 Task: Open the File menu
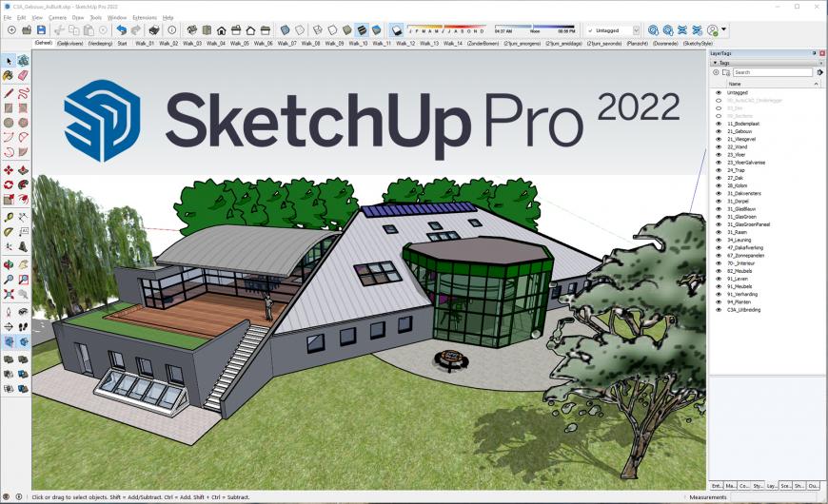pyautogui.click(x=8, y=17)
